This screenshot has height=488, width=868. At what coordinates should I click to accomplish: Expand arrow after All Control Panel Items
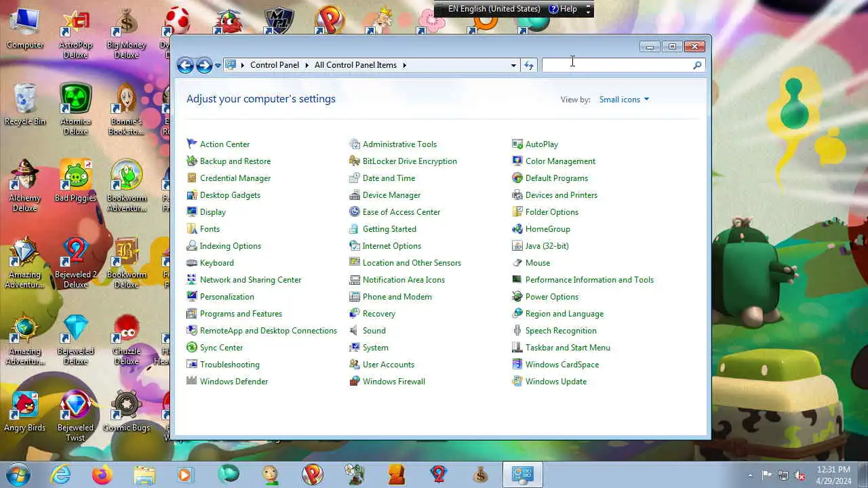[405, 65]
